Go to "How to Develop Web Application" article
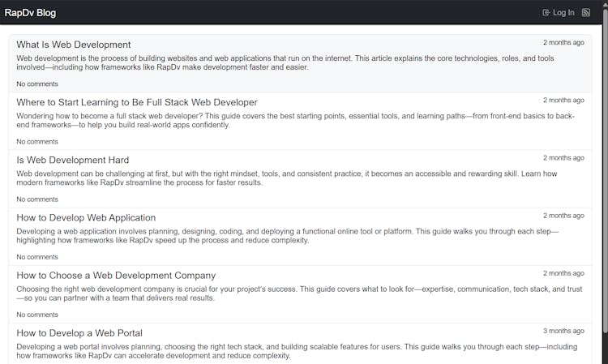The image size is (608, 364). 86,217
